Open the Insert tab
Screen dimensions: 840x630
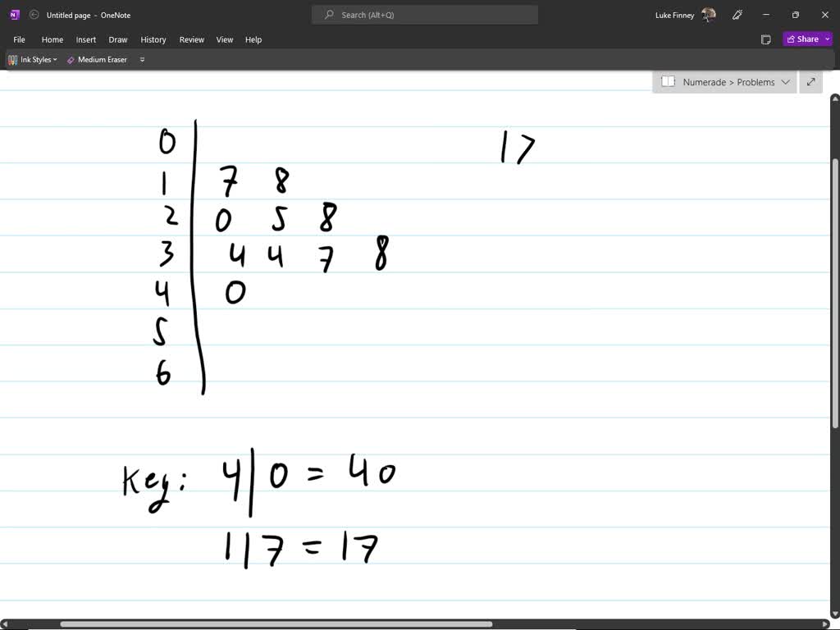pyautogui.click(x=85, y=39)
